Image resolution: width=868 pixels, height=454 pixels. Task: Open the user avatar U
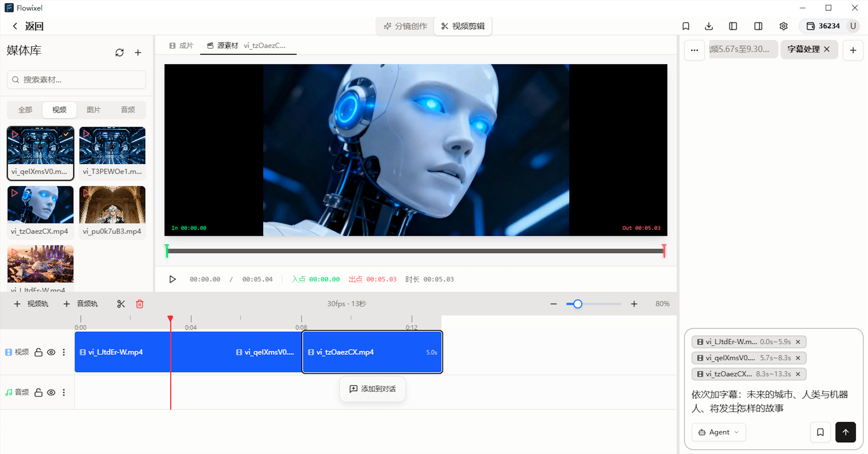point(853,26)
